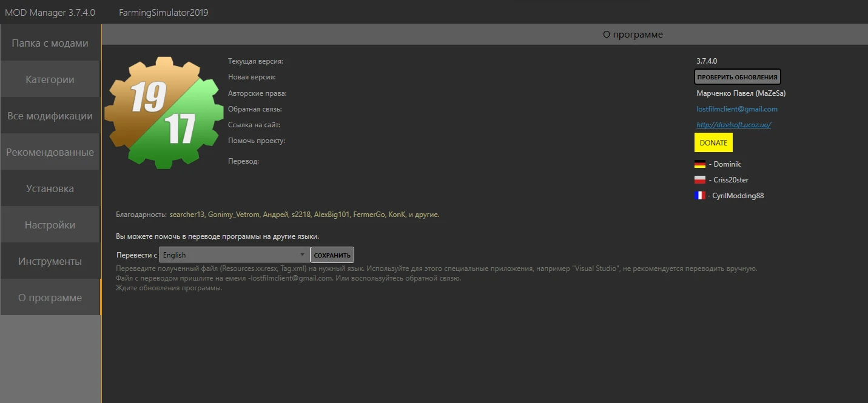This screenshot has width=868, height=403.
Task: Select the «О программе» sidebar item
Action: click(x=49, y=297)
